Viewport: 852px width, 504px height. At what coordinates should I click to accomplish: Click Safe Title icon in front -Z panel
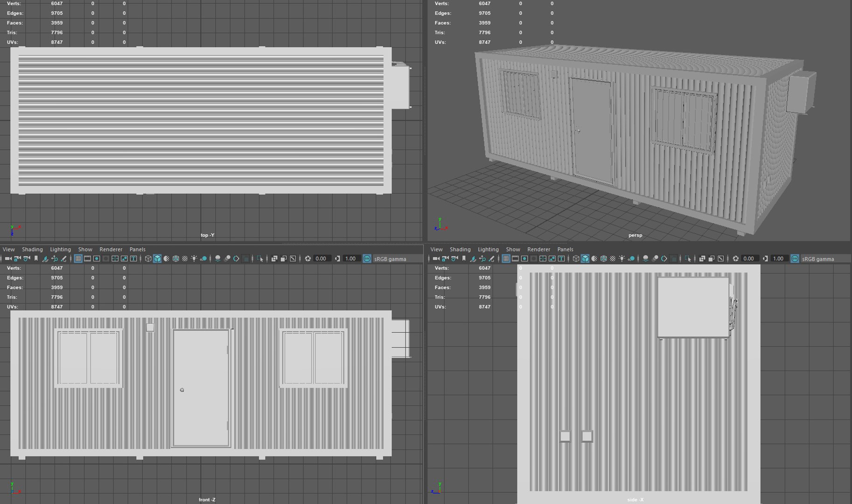(x=133, y=259)
